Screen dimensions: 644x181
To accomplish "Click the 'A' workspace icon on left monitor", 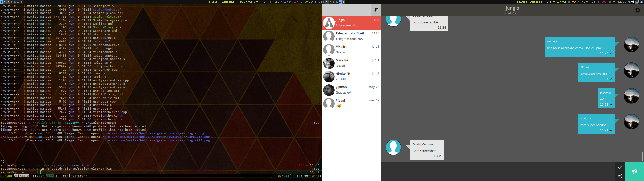I will pos(8,2).
